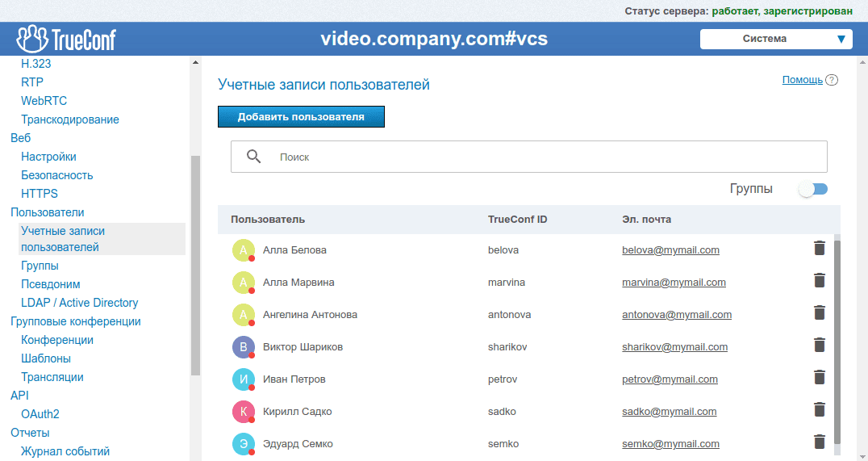Open Транскодирование in sidebar
Screen dimensions: 868x461
(69, 119)
